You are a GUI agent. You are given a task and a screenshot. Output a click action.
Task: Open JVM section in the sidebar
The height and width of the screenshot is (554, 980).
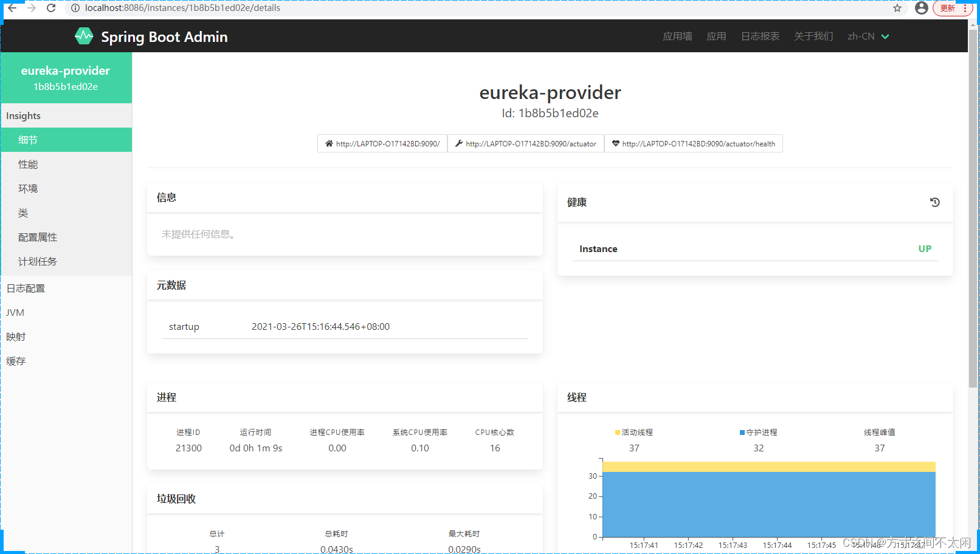click(x=66, y=312)
